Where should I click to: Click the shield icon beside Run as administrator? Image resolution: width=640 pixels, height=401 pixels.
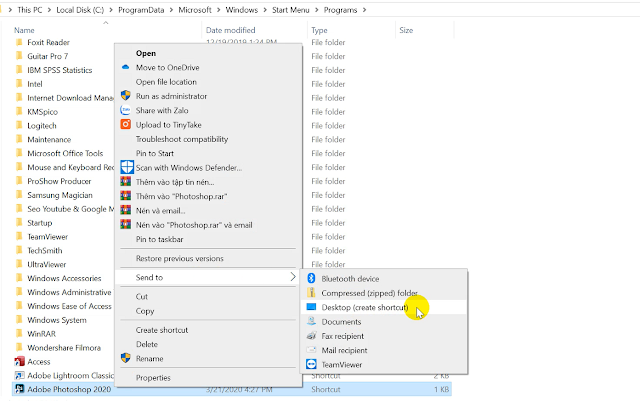pyautogui.click(x=125, y=96)
